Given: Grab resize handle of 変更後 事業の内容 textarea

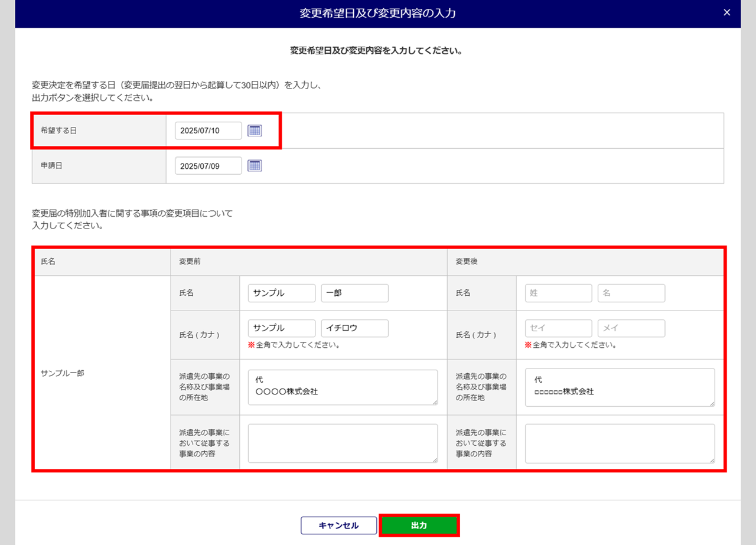Looking at the screenshot, I should click(x=712, y=460).
